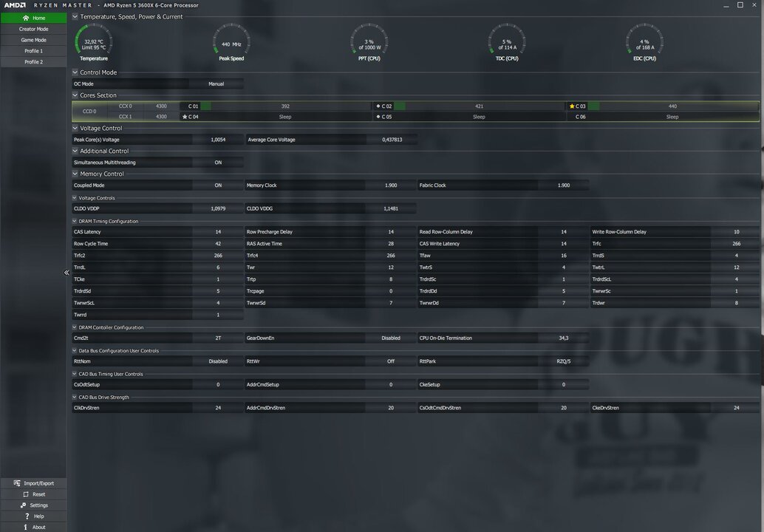Collapse the Voltage Control section
This screenshot has width=764, height=532.
[75, 128]
